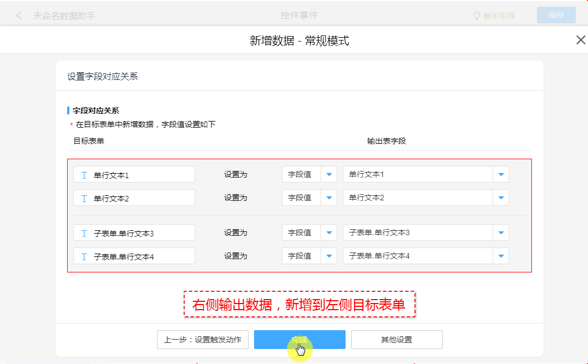Click the text icon for 单行文本1 target field

pyautogui.click(x=84, y=175)
